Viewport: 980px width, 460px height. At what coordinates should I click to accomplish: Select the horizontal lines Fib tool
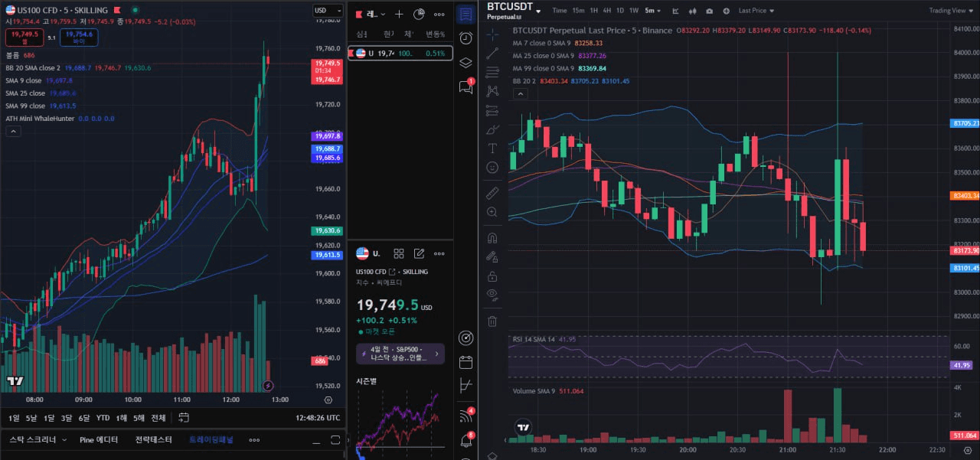(x=492, y=71)
